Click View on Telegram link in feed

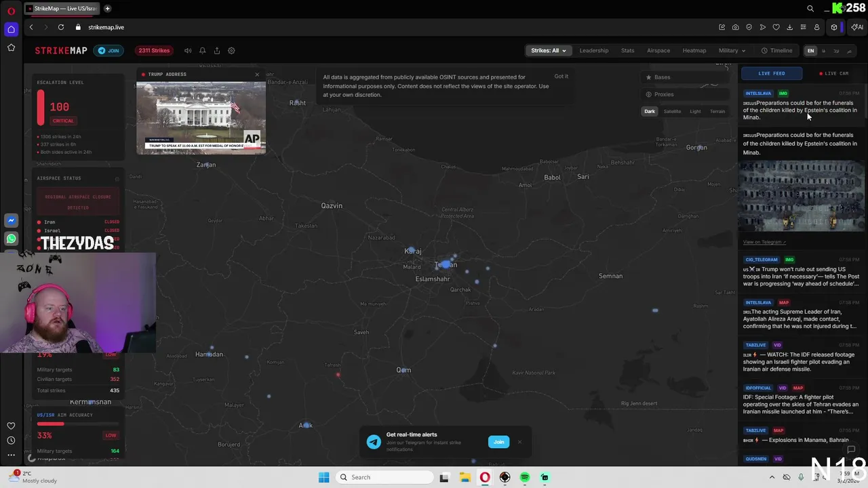pos(764,242)
